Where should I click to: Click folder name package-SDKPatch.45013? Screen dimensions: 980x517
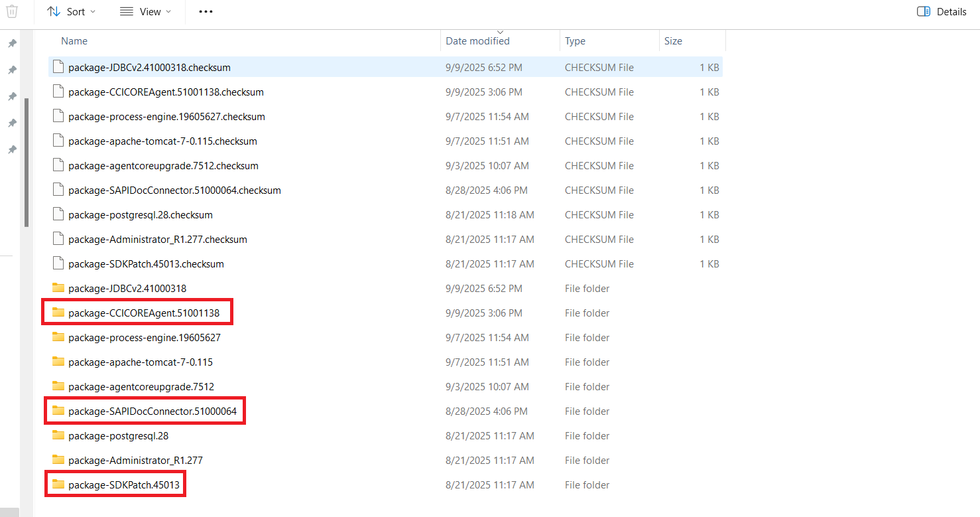pos(124,485)
